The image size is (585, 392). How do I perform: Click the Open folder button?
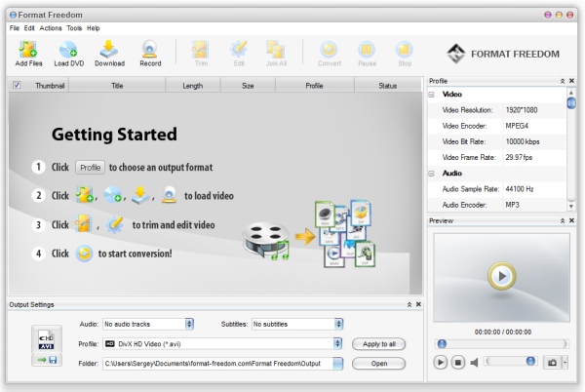(x=378, y=364)
